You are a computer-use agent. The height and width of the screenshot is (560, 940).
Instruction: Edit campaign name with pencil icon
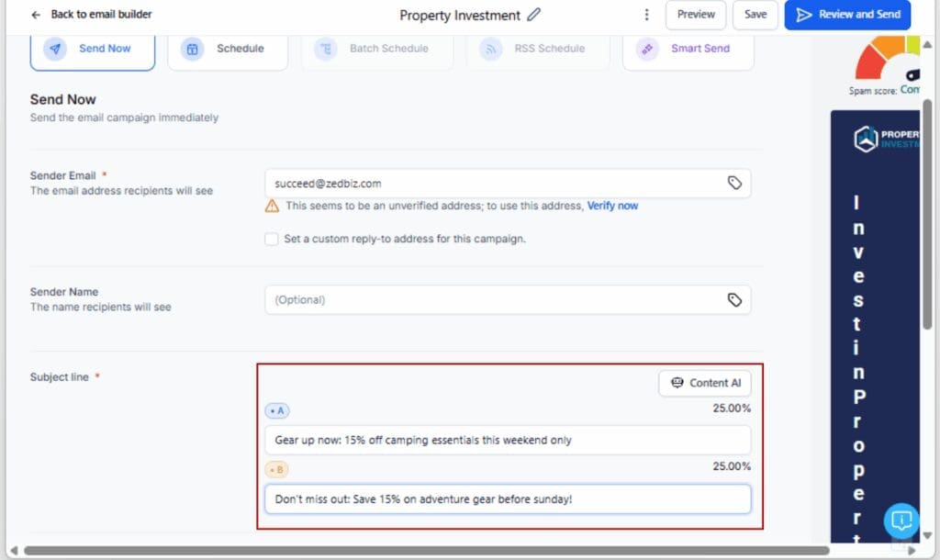tap(534, 15)
